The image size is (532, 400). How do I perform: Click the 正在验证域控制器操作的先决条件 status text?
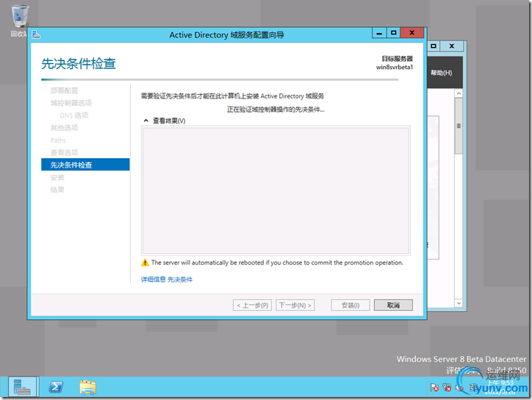[x=276, y=110]
